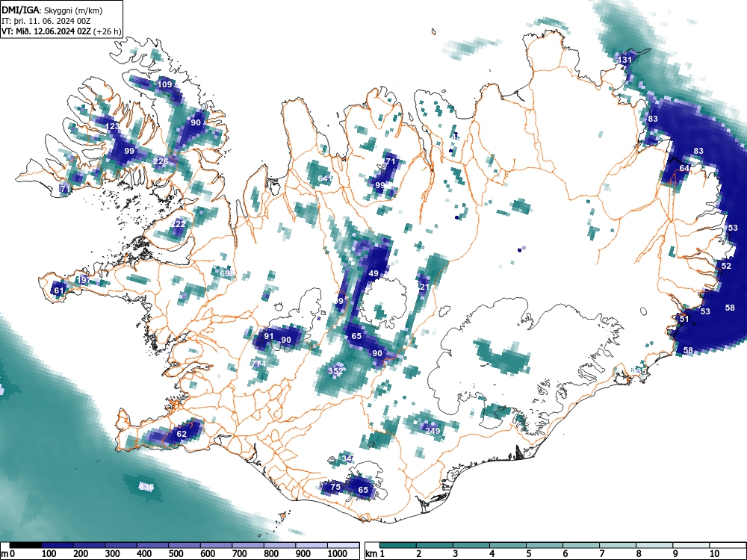The image size is (747, 560).
Task: Click the initial time 'IT: þri. 11. 06. 2024 00Z'
Action: click(46, 21)
